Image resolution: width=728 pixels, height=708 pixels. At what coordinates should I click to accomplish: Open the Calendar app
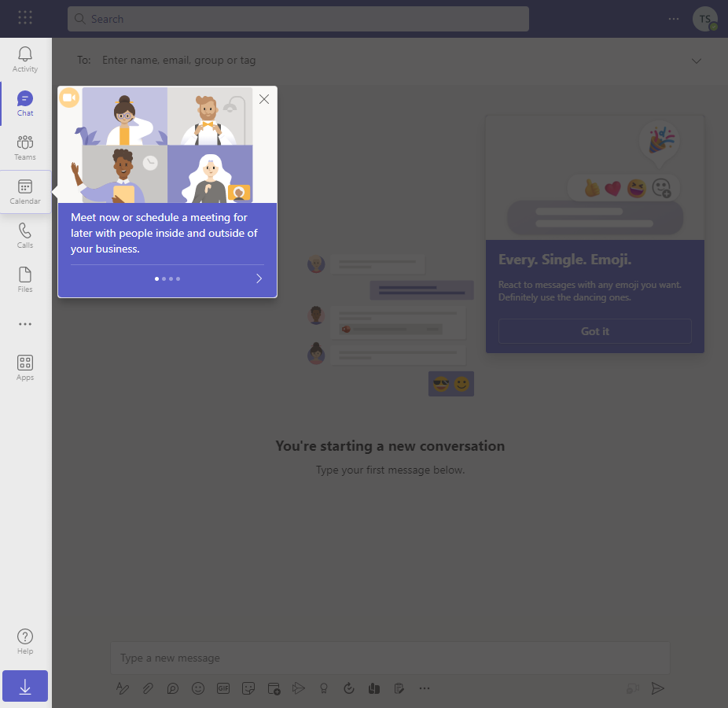point(25,192)
